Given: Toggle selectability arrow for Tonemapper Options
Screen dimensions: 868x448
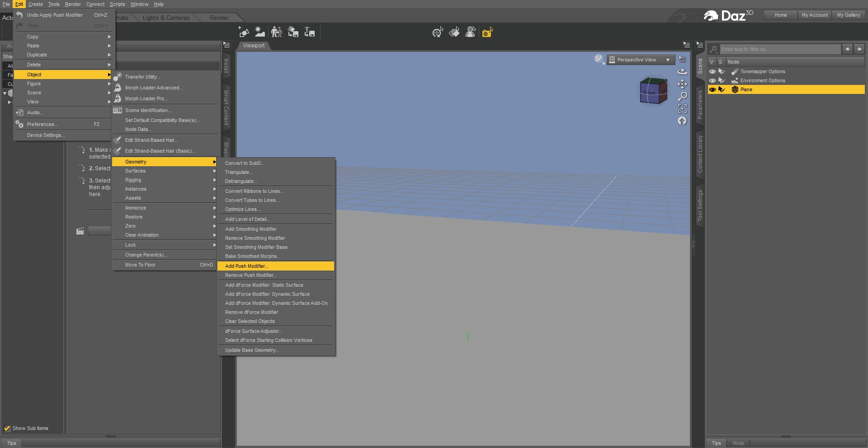Looking at the screenshot, I should tap(722, 71).
